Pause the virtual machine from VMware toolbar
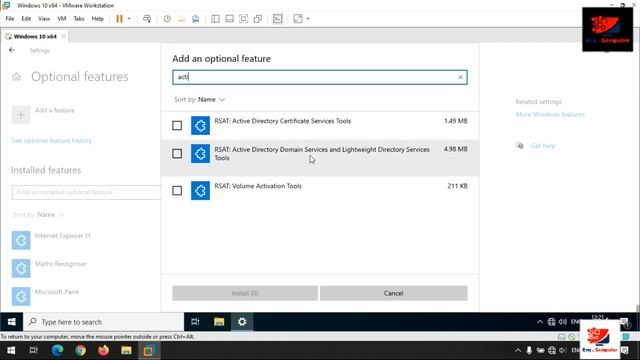 (119, 19)
